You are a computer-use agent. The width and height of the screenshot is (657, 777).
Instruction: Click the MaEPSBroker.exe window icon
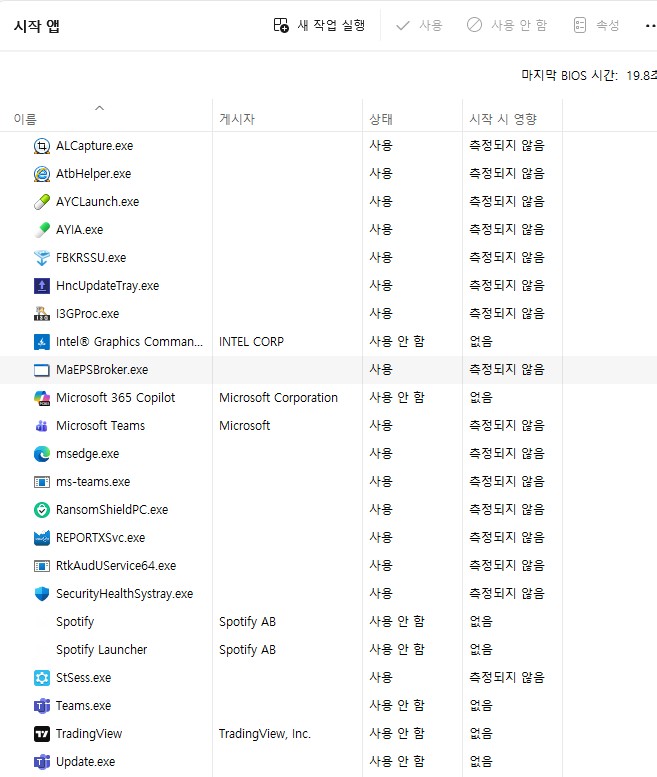point(42,370)
